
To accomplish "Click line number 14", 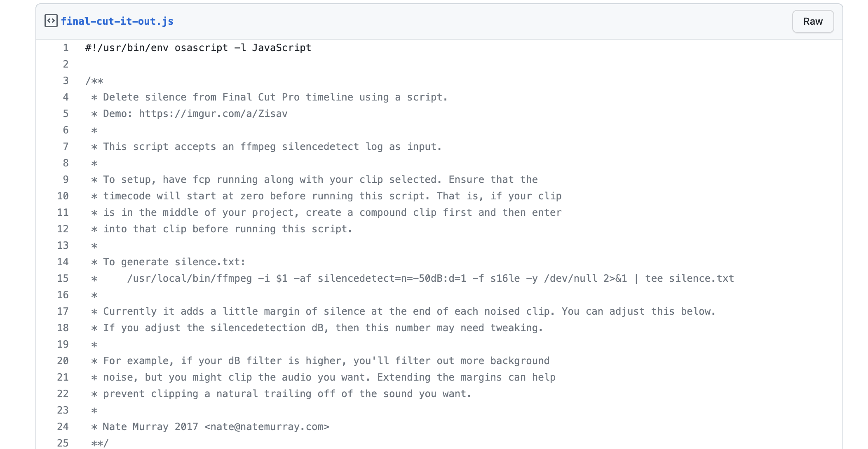I will (x=63, y=262).
